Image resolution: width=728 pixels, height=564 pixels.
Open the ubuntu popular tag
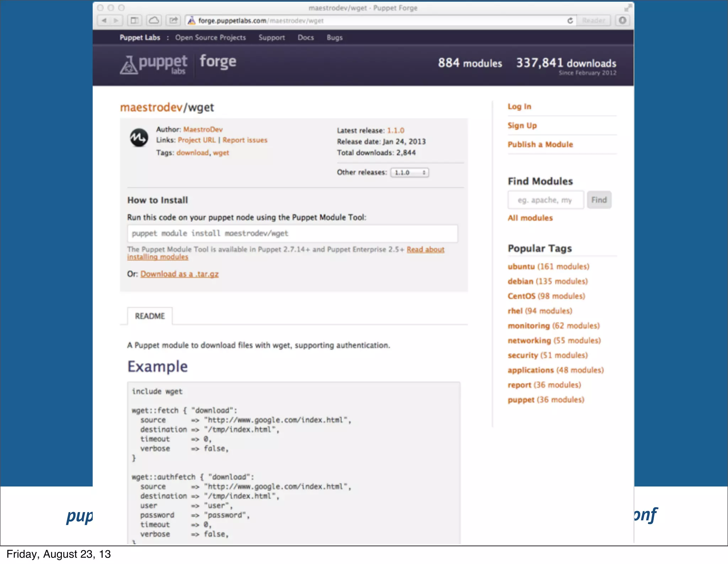click(x=521, y=267)
